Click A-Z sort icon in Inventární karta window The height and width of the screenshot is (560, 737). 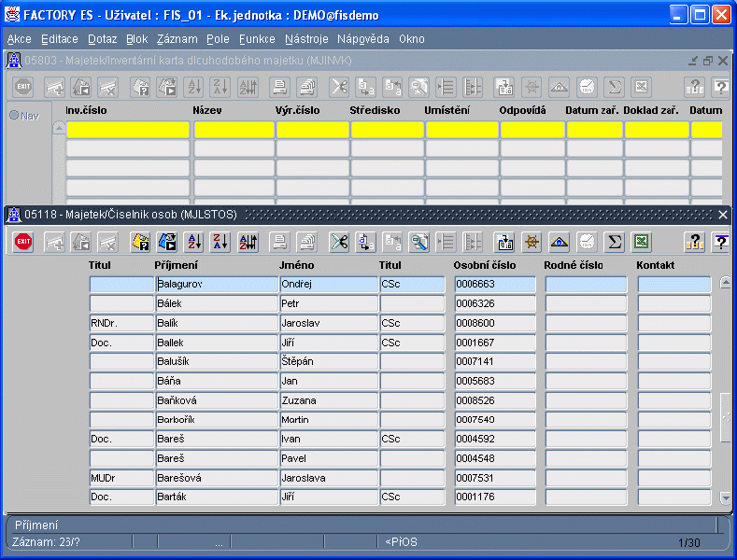[194, 87]
